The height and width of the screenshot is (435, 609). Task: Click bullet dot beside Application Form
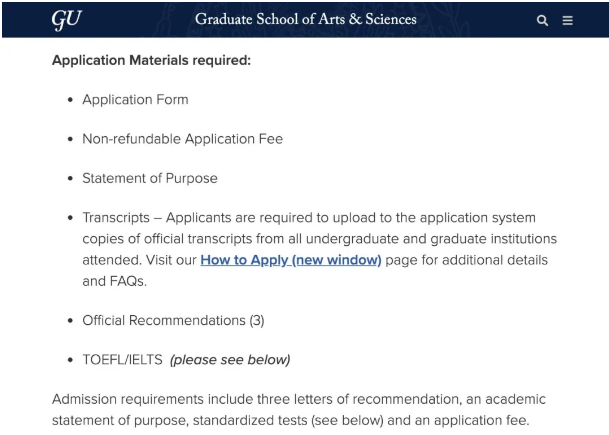(x=69, y=100)
